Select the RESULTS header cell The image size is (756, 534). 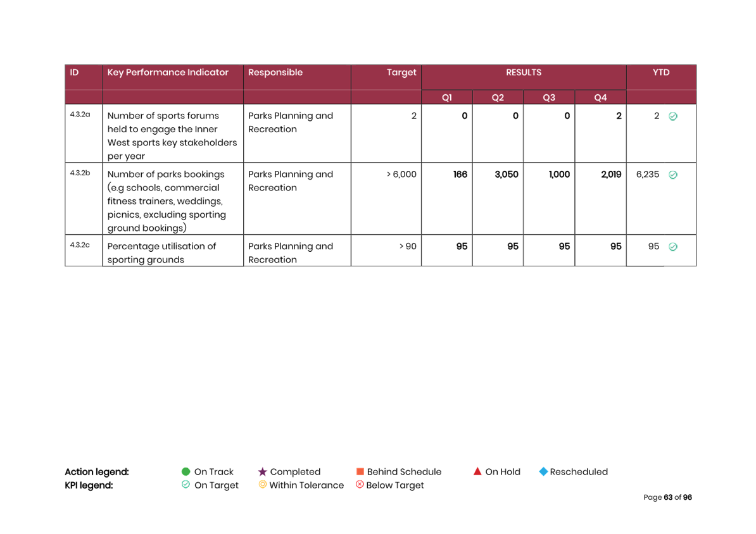[524, 72]
